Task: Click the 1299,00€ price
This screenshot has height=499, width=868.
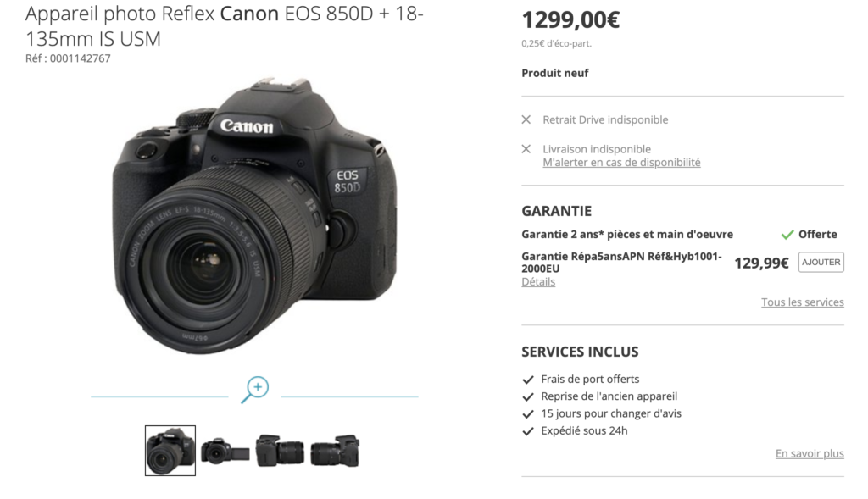Action: [570, 20]
